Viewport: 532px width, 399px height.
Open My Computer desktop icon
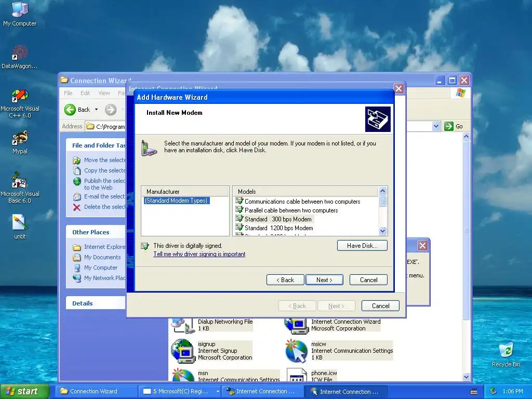pos(20,14)
